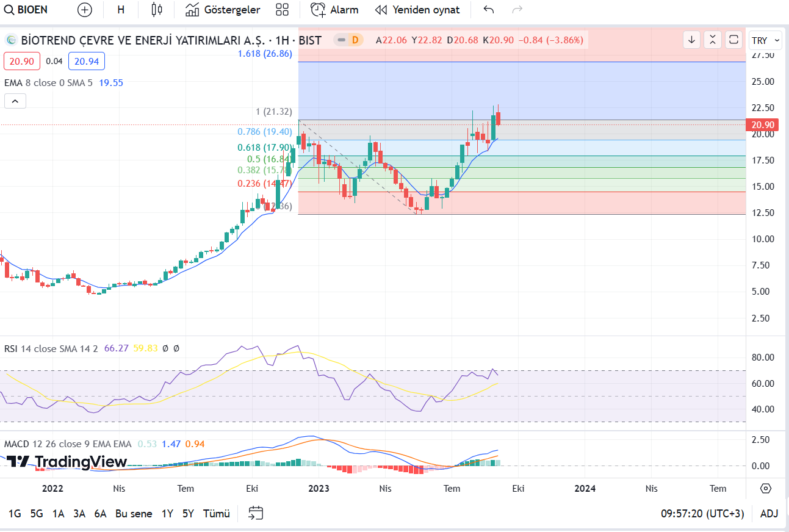
Task: Select the 1.618 (26.86) Fibonacci level label
Action: point(265,54)
